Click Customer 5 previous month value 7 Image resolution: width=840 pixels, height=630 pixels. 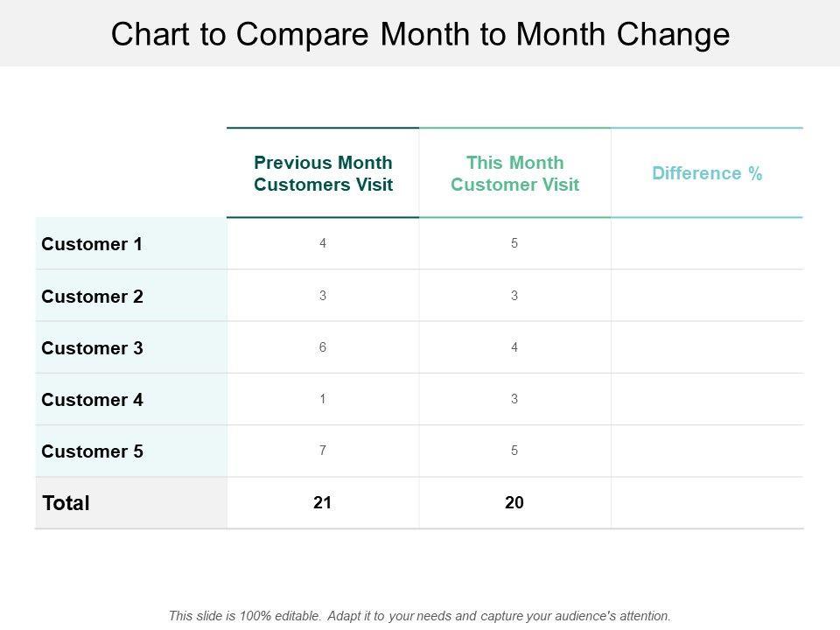click(323, 451)
